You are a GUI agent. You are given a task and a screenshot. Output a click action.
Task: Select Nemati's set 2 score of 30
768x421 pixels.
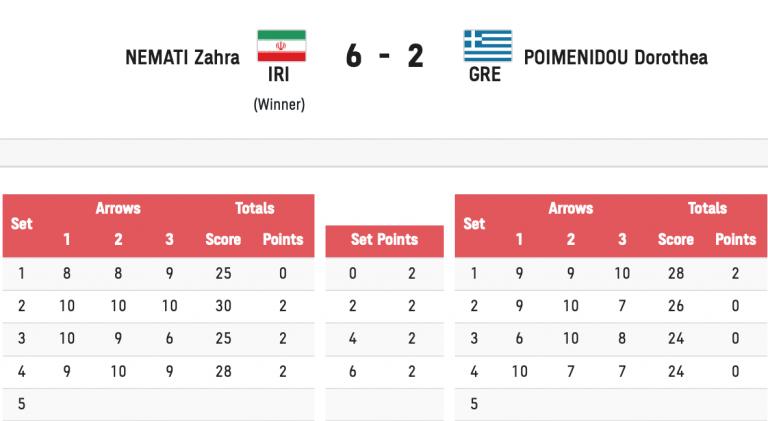pos(223,306)
